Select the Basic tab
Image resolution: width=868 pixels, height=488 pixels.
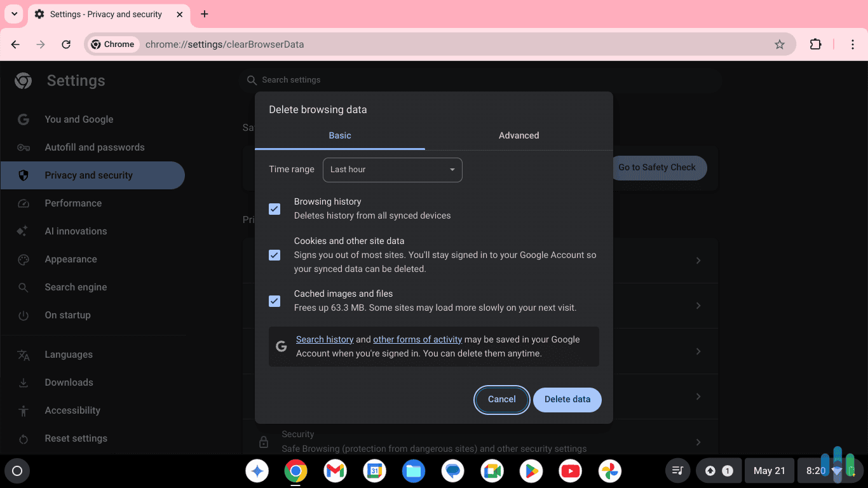[x=339, y=135]
